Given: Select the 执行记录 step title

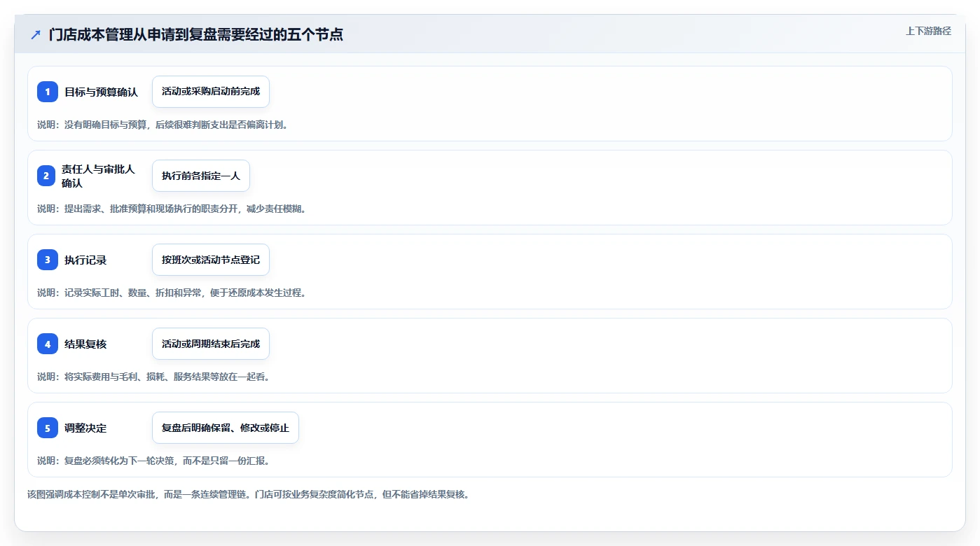Looking at the screenshot, I should coord(85,260).
